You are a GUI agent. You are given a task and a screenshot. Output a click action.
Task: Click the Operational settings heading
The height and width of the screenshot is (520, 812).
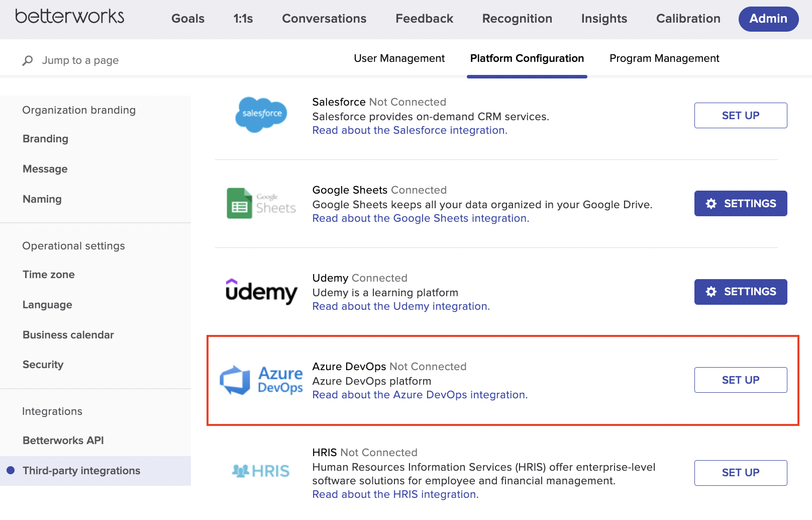point(73,246)
